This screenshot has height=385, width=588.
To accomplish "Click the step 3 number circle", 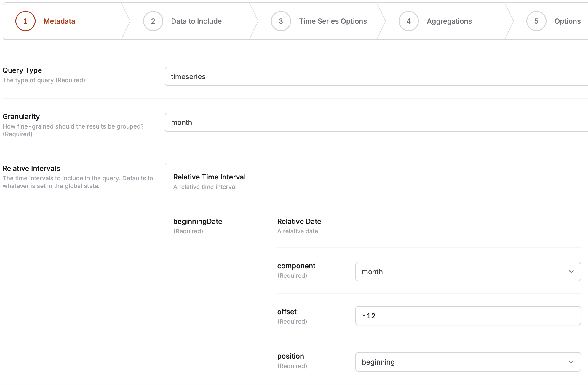I will tap(281, 21).
